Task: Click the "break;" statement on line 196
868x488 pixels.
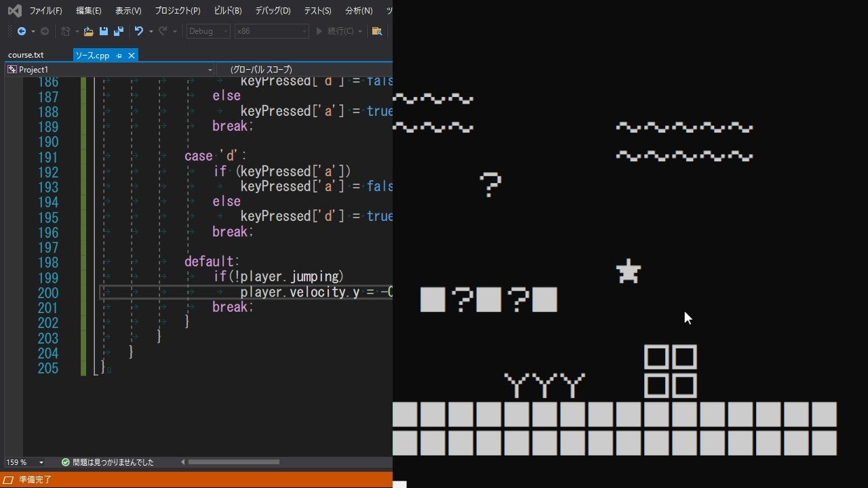Action: 233,232
